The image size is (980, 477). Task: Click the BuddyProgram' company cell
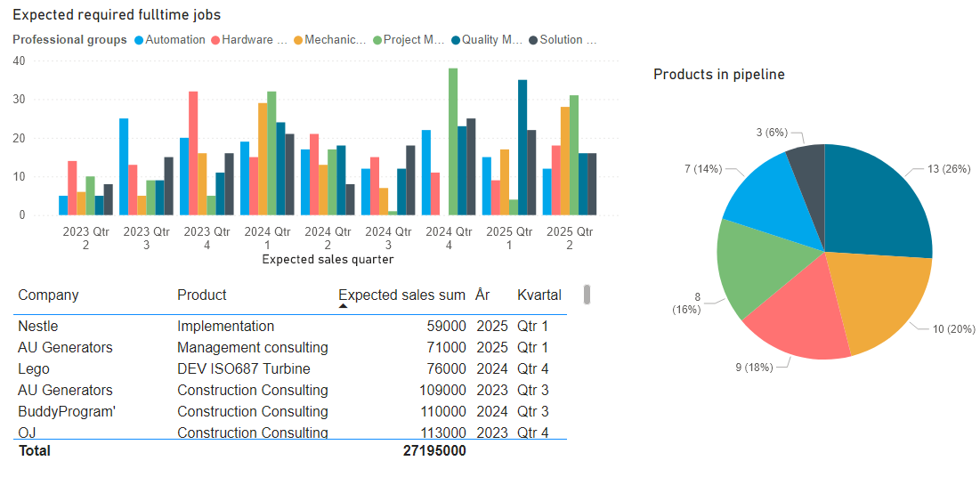pyautogui.click(x=67, y=411)
